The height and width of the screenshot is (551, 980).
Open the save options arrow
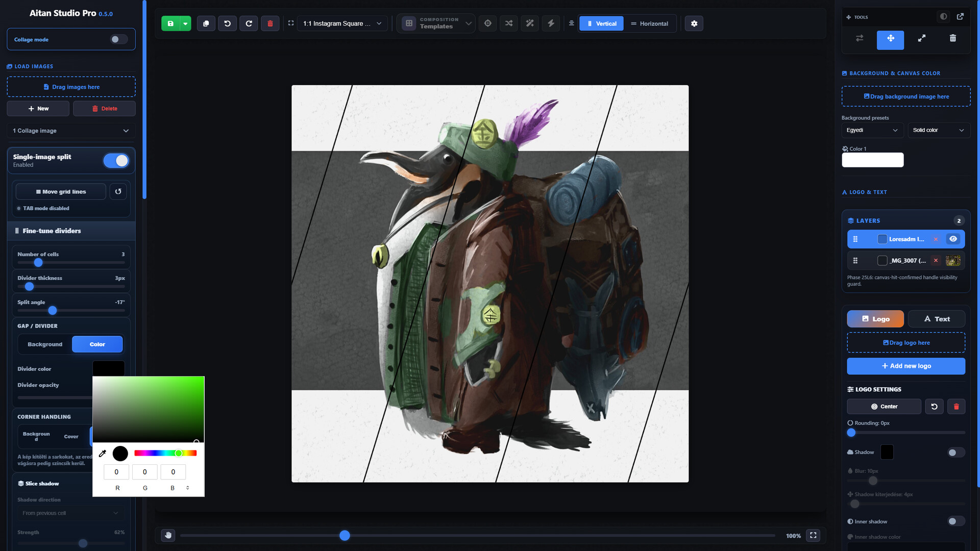coord(185,23)
